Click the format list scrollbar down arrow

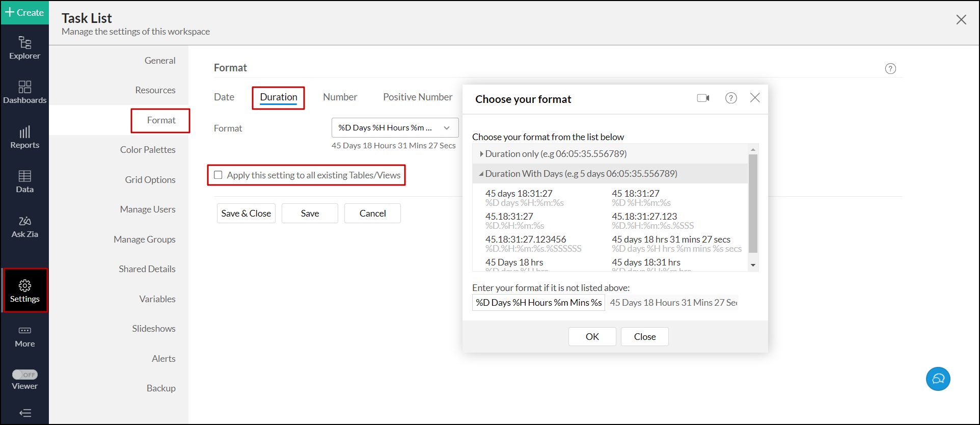click(x=753, y=265)
